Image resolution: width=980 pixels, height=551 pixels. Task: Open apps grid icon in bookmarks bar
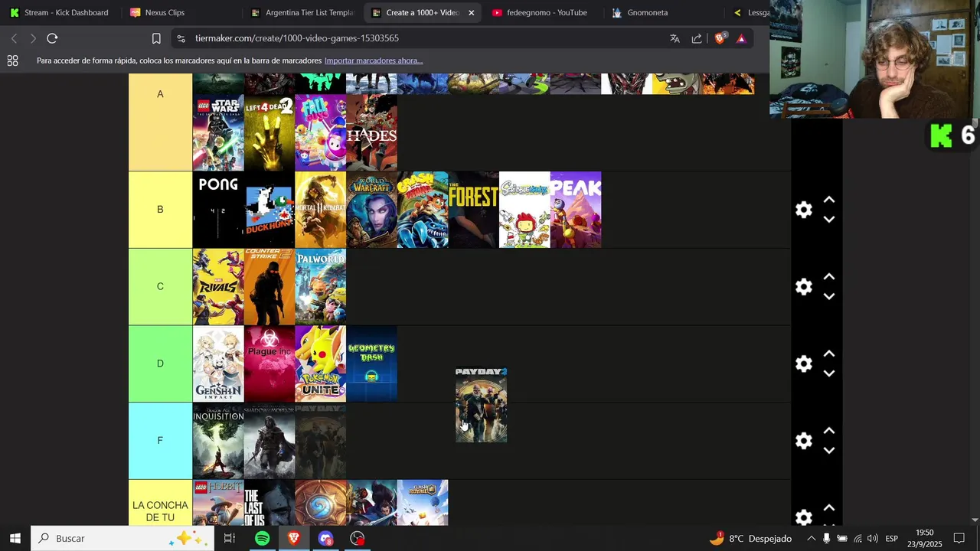[x=12, y=60]
